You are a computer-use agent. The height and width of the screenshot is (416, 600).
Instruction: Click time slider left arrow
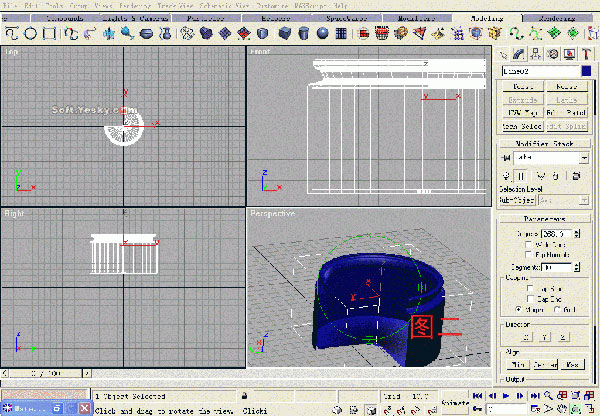pyautogui.click(x=5, y=373)
